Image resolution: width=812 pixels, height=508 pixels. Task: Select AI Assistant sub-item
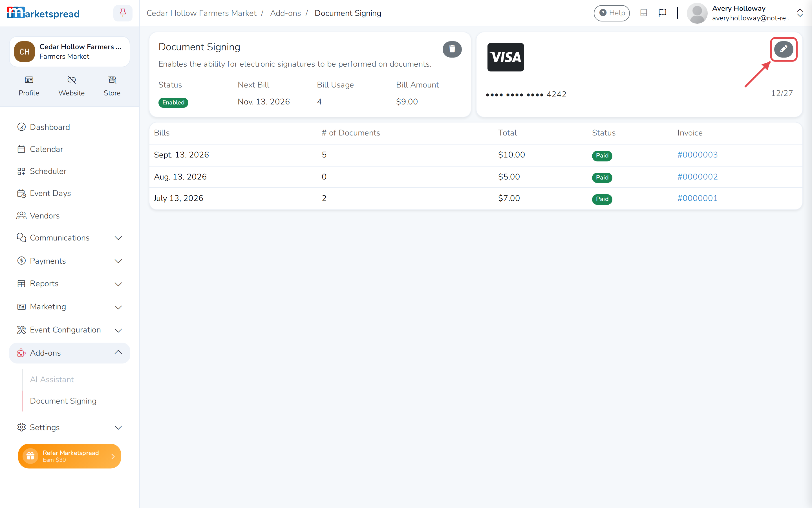click(x=52, y=380)
